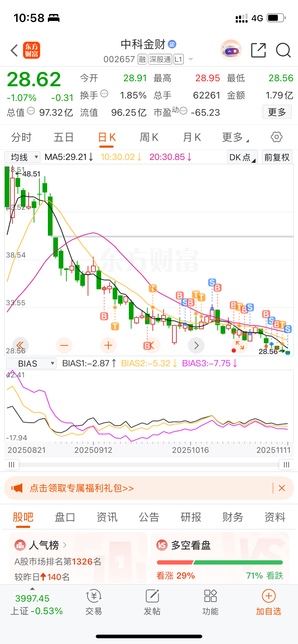
Task: Open info icon next to 总值
Action: (x=31, y=111)
